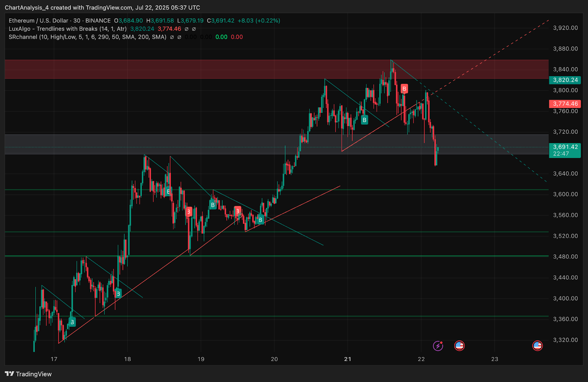Click date 17 on the time axis
The width and height of the screenshot is (588, 382).
[x=54, y=359]
